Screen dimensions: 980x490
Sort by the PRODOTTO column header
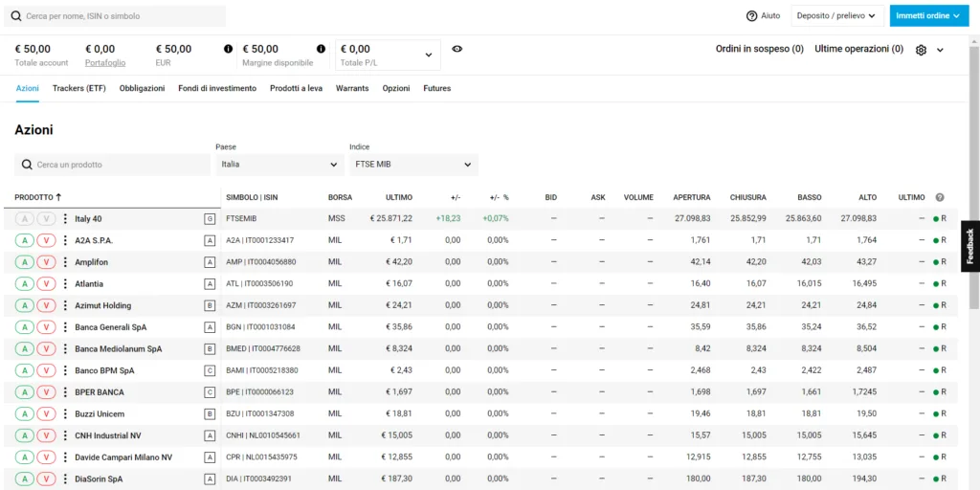38,197
